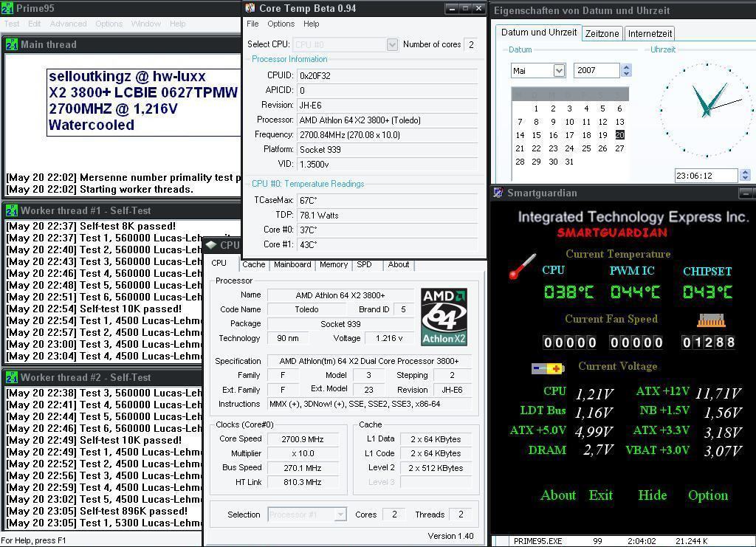This screenshot has height=547, width=756.
Task: Open the About tab in CPU-Z
Action: pyautogui.click(x=398, y=264)
